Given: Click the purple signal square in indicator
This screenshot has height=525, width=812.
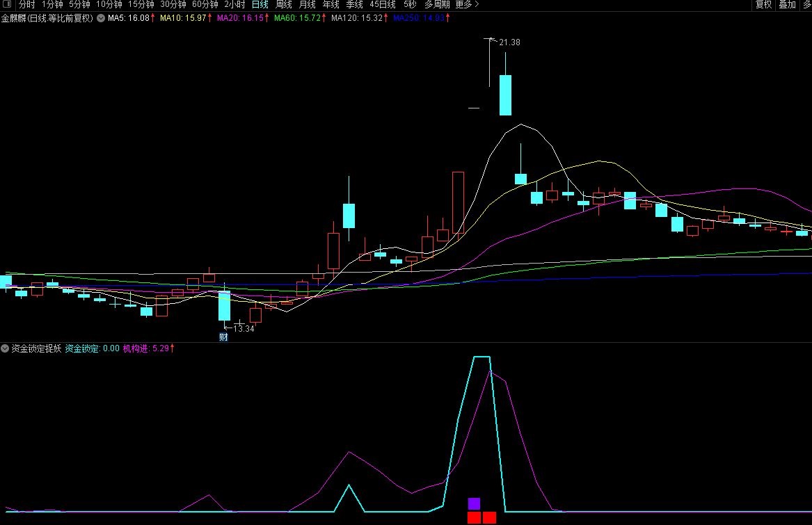Looking at the screenshot, I should tap(474, 503).
